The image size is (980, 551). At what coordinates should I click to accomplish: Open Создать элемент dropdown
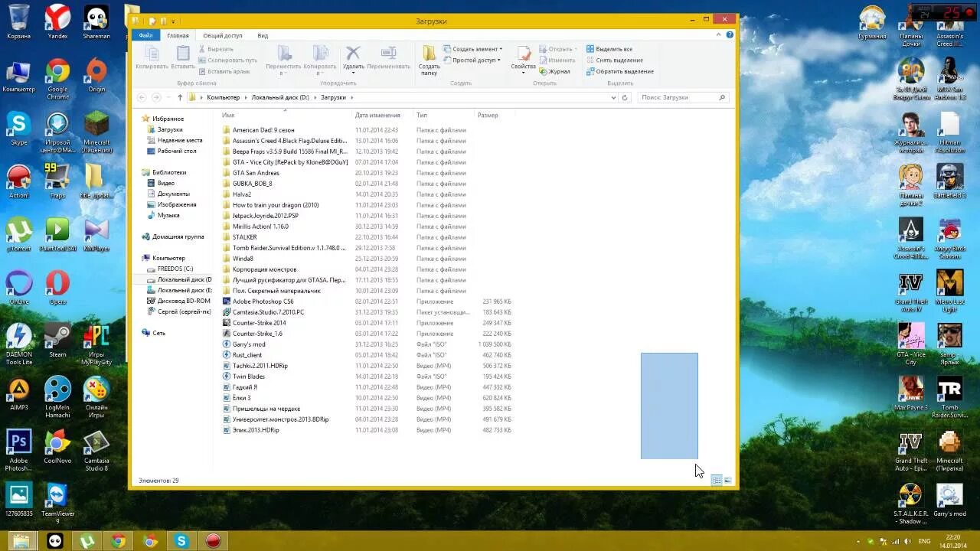point(472,49)
